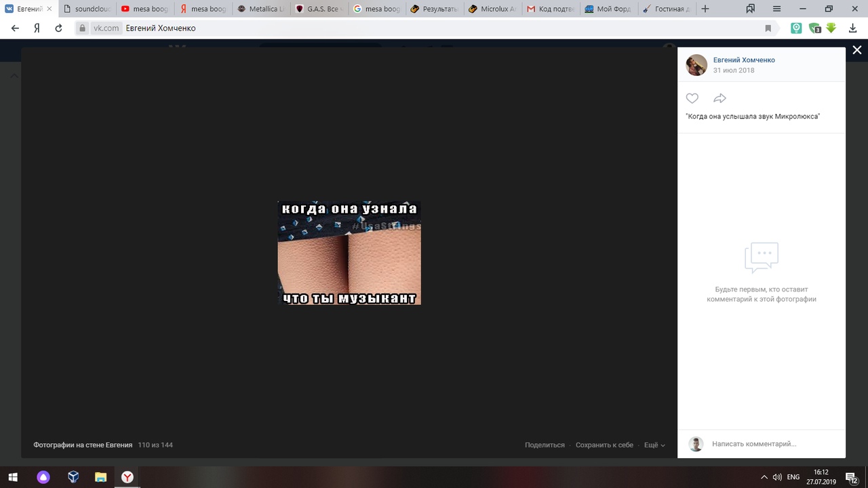The image size is (868, 488).
Task: Open a new tab with plus button
Action: click(x=705, y=9)
